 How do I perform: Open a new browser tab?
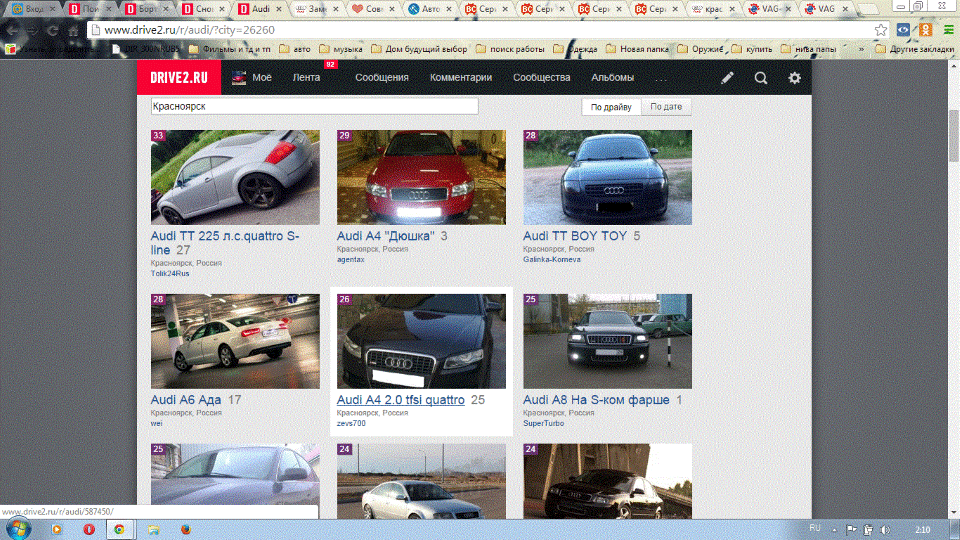click(x=868, y=9)
